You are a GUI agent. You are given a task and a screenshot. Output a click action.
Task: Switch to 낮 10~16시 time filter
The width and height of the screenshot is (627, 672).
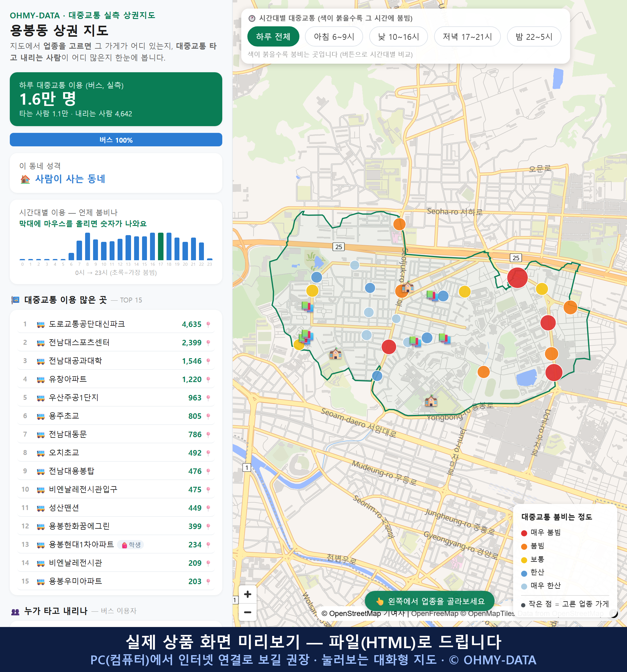coord(398,36)
